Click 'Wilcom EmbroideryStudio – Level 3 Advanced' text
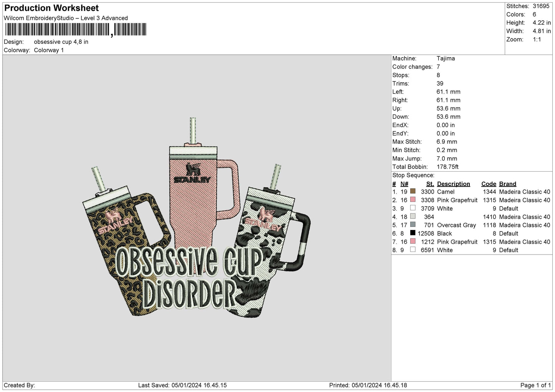Screen dimensions: 555x392 [66, 18]
